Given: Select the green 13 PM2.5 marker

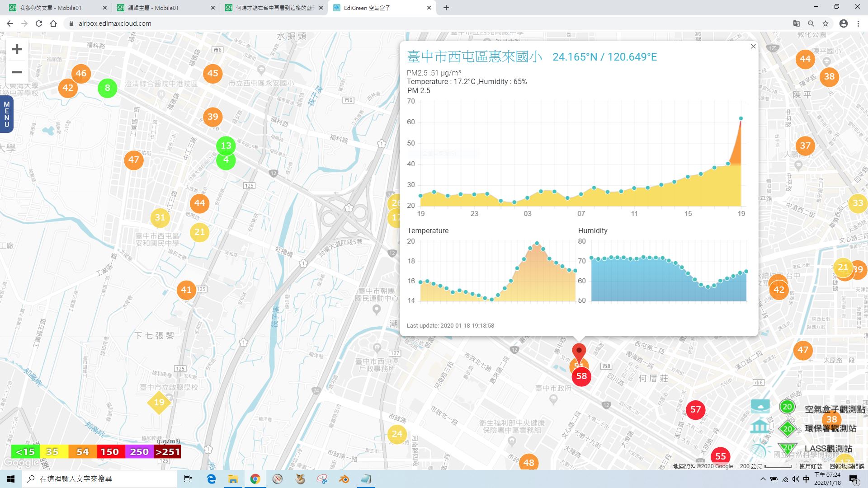Looking at the screenshot, I should (226, 145).
